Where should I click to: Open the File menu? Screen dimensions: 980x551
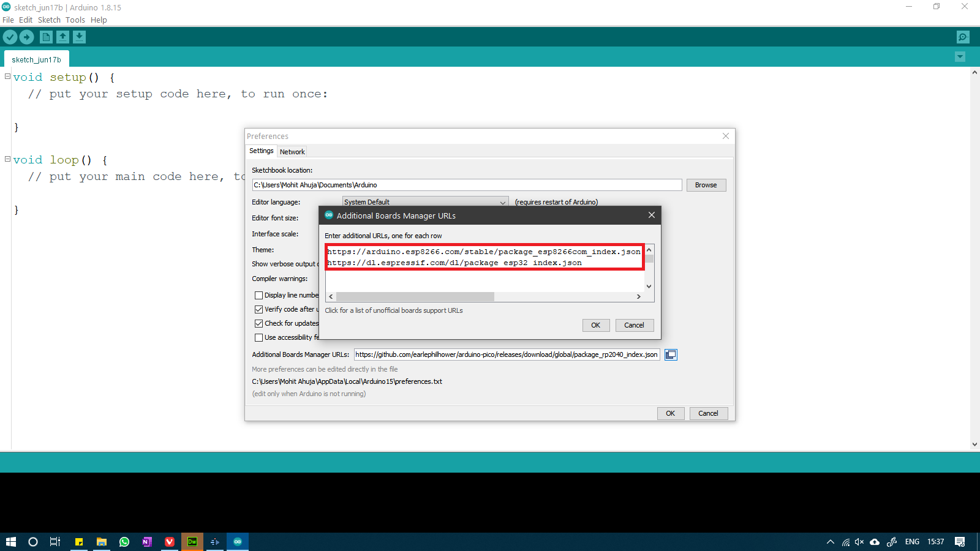pyautogui.click(x=8, y=20)
